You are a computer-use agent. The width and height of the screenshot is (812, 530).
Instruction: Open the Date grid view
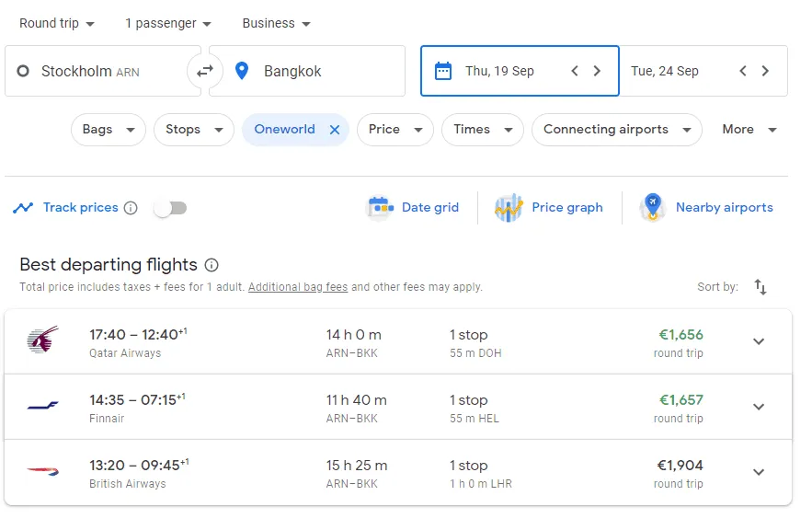click(x=413, y=208)
